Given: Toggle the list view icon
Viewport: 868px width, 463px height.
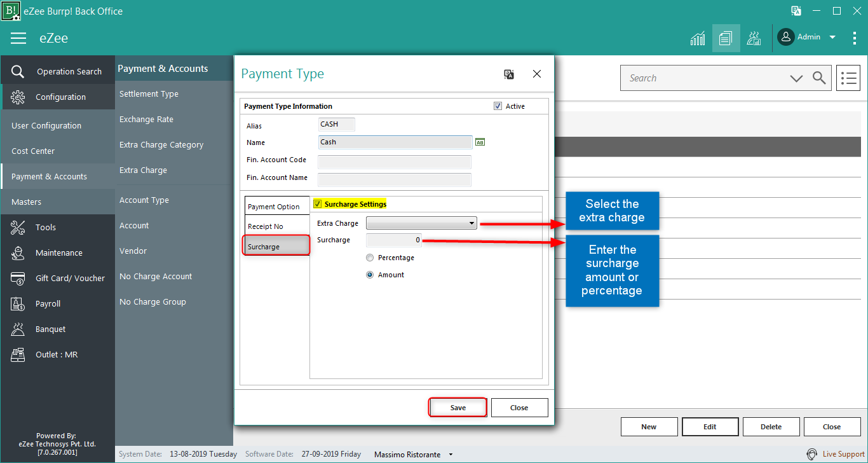Looking at the screenshot, I should 848,78.
